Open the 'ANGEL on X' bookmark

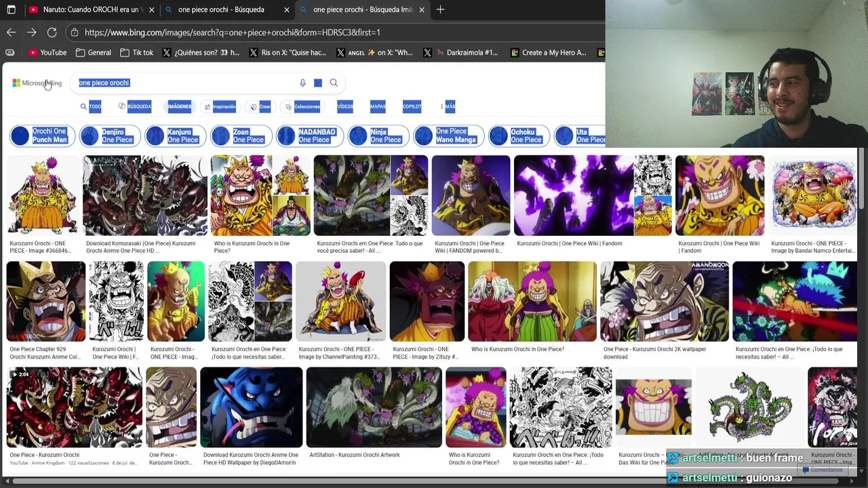374,52
